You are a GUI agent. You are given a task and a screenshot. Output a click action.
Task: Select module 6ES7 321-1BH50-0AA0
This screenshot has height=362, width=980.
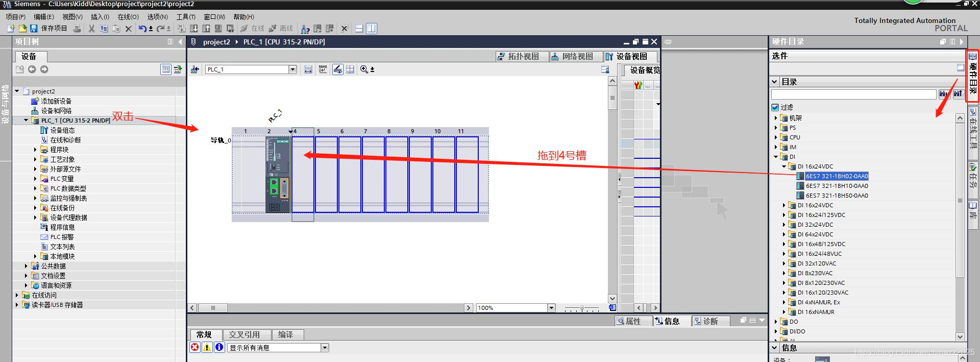[837, 196]
